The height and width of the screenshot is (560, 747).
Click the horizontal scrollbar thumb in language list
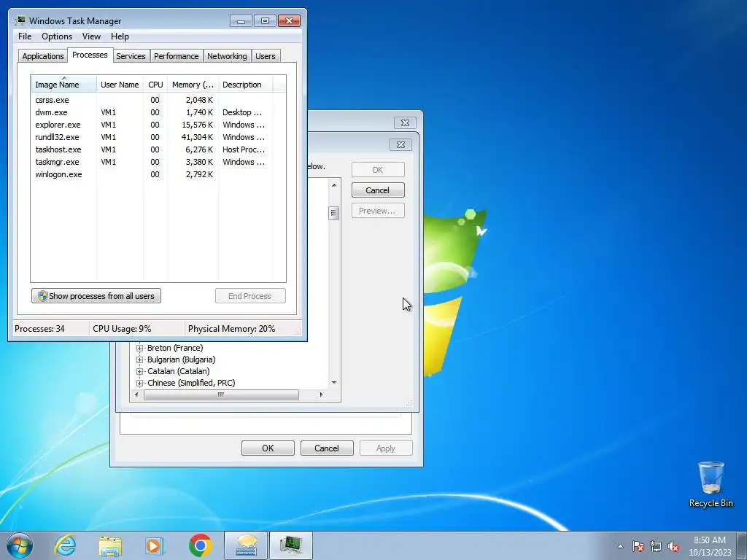[221, 394]
